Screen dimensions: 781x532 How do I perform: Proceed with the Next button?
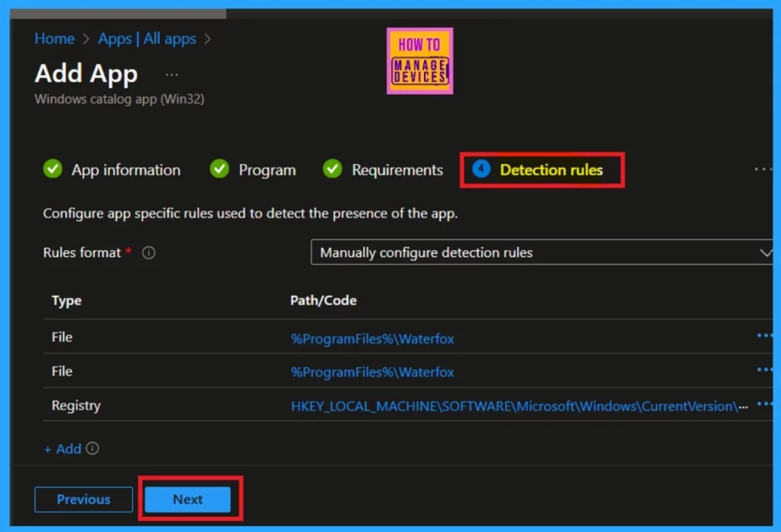tap(188, 499)
